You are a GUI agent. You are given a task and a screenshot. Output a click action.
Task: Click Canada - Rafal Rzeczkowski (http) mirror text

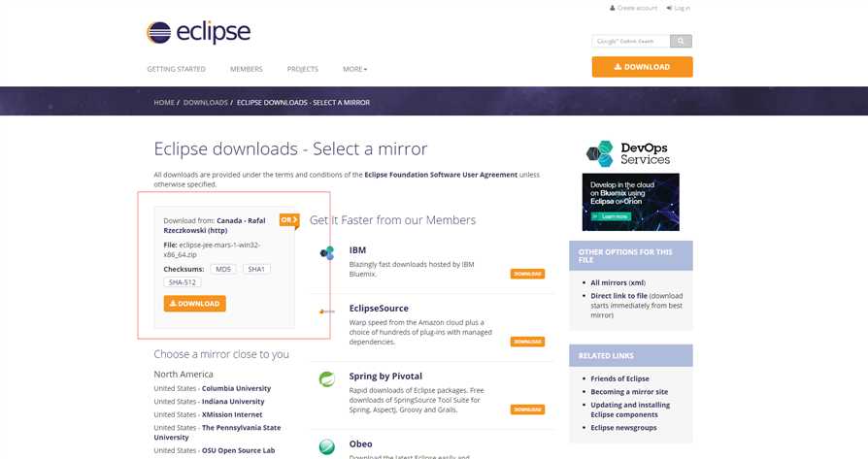pos(215,226)
